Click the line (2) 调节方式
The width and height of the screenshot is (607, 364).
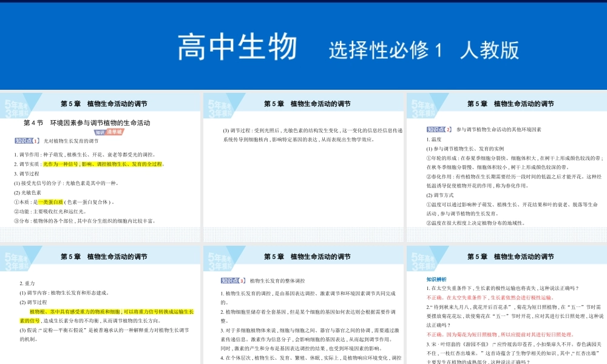(x=439, y=195)
